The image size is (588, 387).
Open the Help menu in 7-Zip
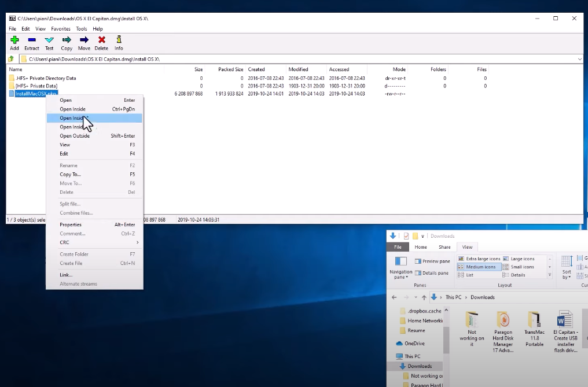(97, 28)
